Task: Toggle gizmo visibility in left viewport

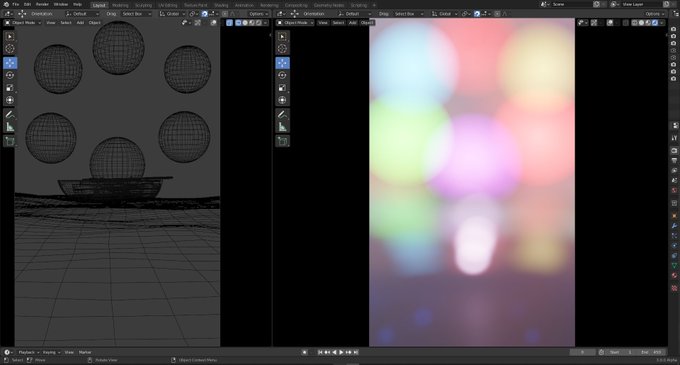Action: 198,23
